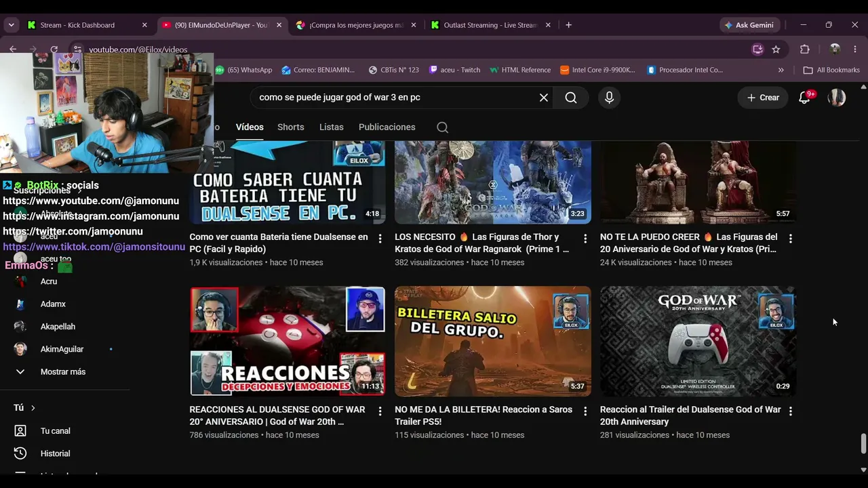Open options for Dualsense battery video

[x=380, y=239]
